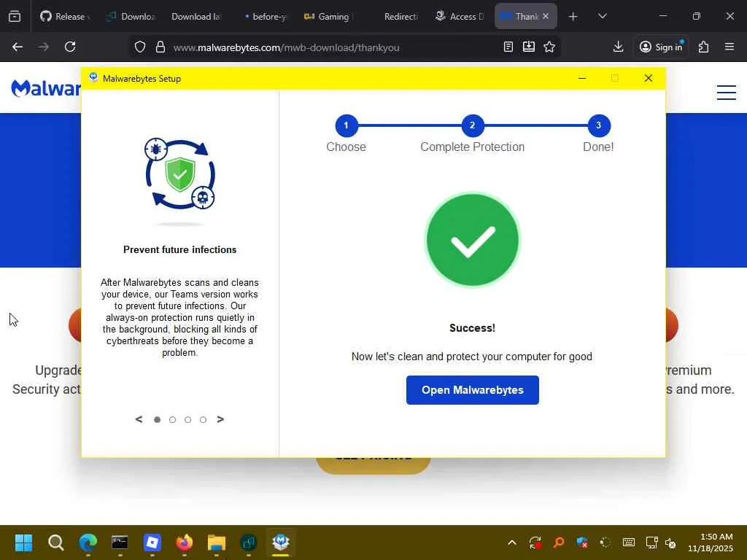Image resolution: width=747 pixels, height=560 pixels.
Task: Open Windows Start menu
Action: coord(24,542)
